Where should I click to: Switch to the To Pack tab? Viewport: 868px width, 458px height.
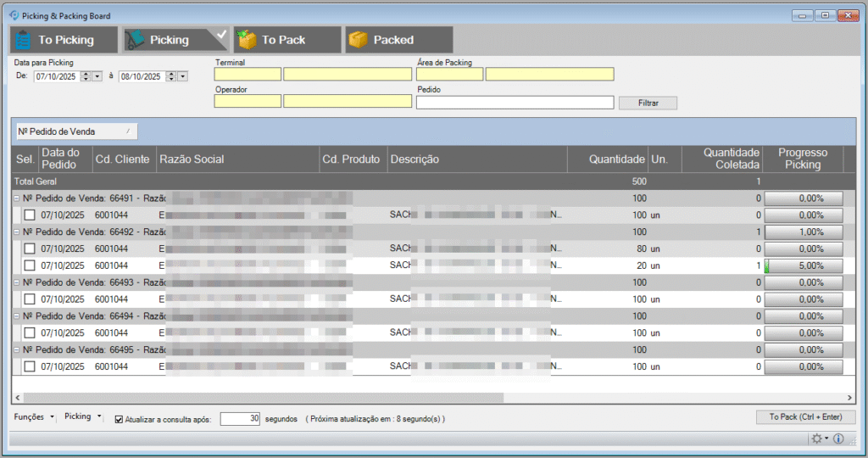coord(287,40)
